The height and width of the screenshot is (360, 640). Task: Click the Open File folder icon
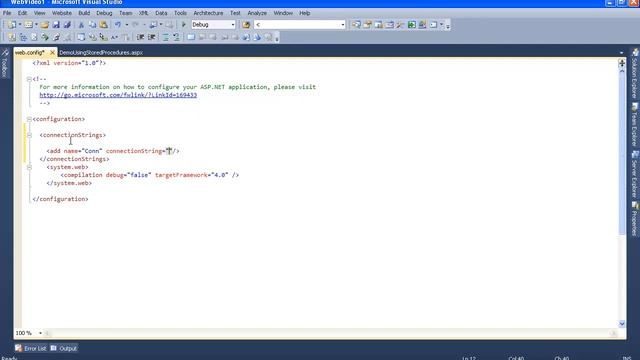44,25
